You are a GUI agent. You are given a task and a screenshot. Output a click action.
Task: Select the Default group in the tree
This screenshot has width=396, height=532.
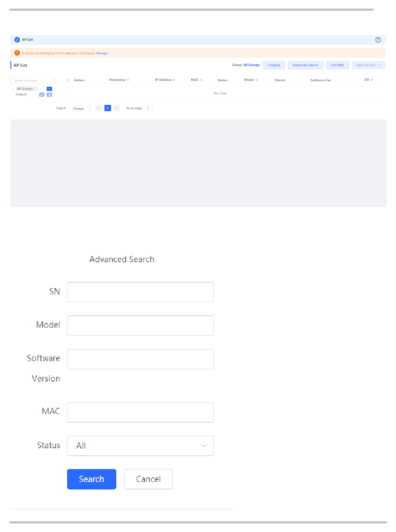point(21,95)
